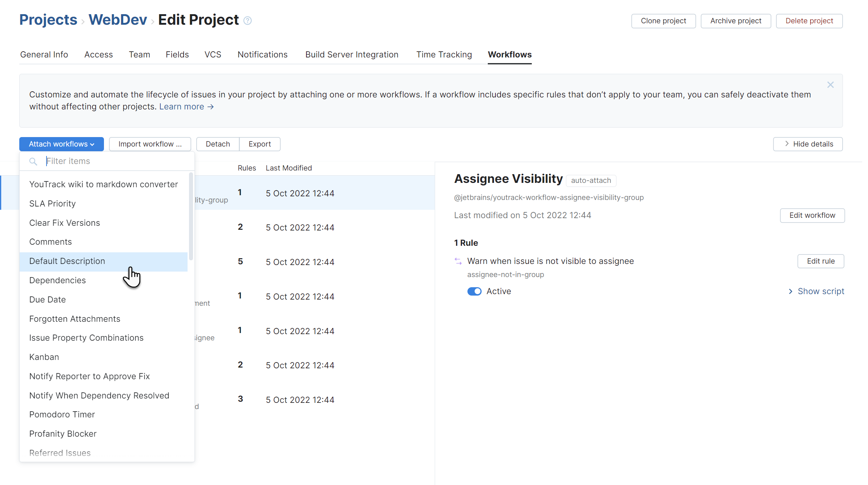868x485 pixels.
Task: Edit the Assignee Visibility workflow
Action: (x=812, y=215)
